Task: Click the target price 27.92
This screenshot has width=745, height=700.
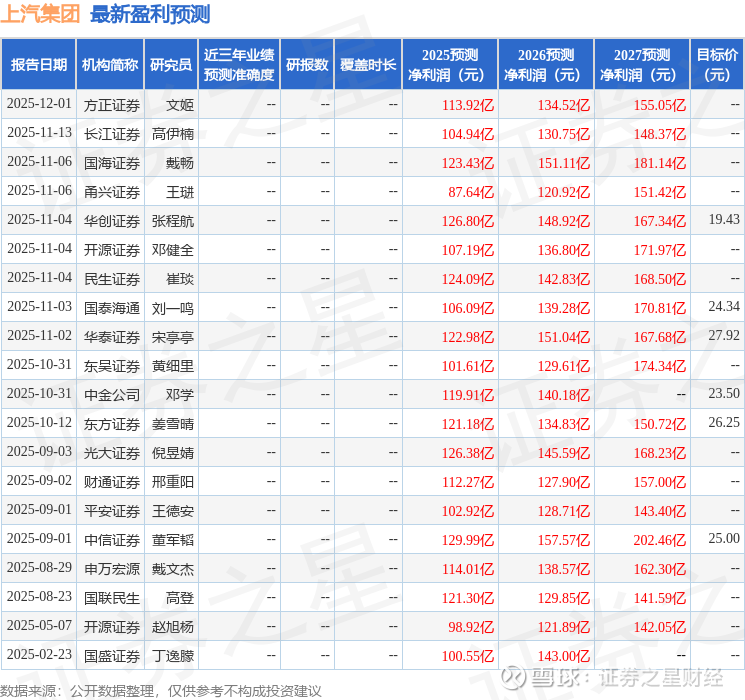Action: tap(724, 335)
